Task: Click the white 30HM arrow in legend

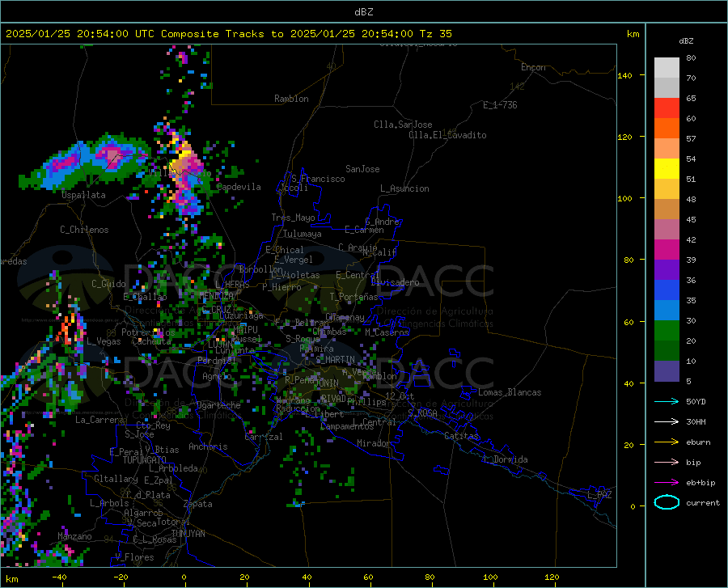Action: 667,422
